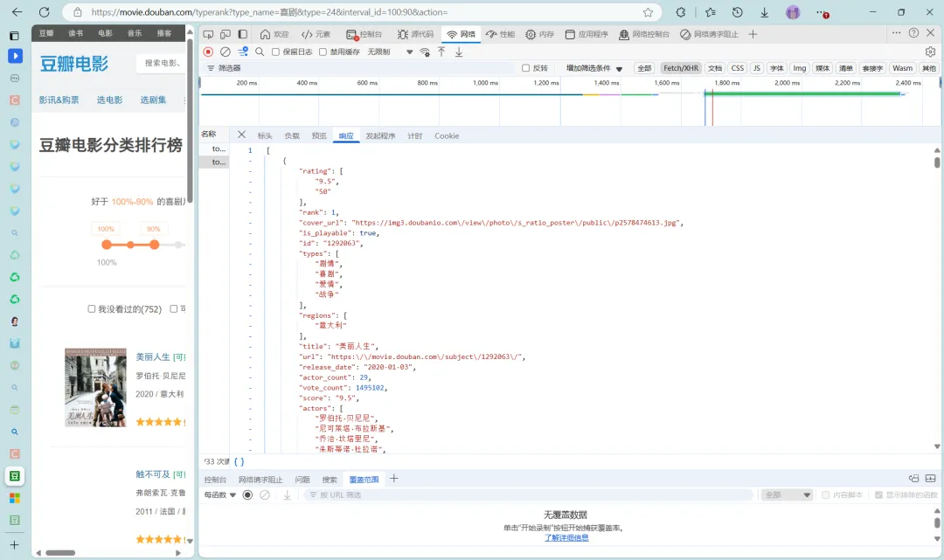Image resolution: width=944 pixels, height=560 pixels.
Task: Click the 了解详细信息 link
Action: [x=566, y=538]
